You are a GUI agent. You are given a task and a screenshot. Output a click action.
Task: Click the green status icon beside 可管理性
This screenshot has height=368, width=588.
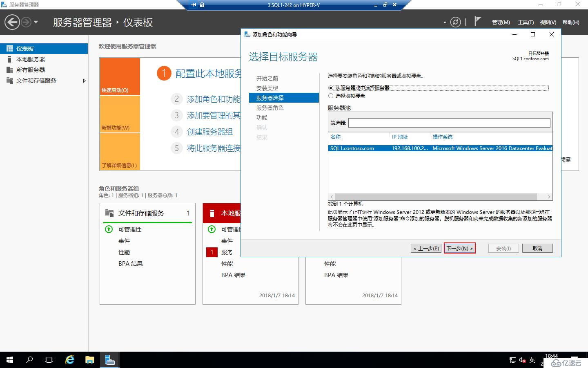click(109, 229)
